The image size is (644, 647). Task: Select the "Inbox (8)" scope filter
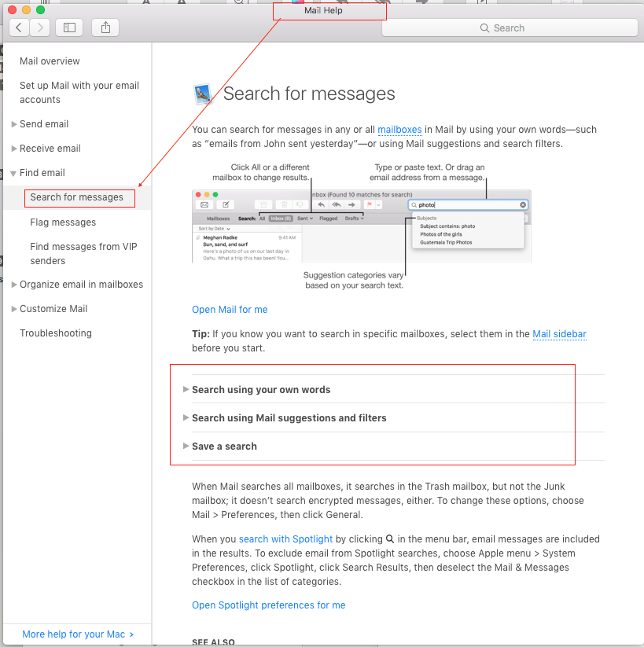point(280,219)
